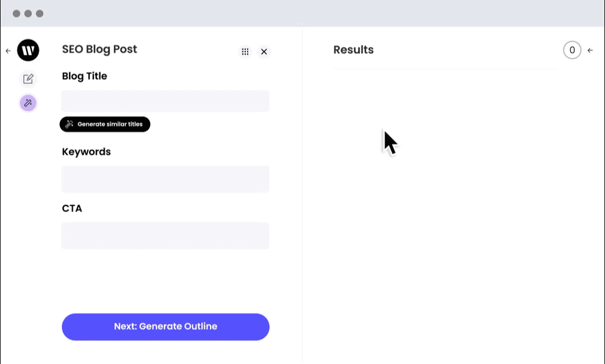Viewport: 605px width, 364px height.
Task: Select the purple magic wand sidebar icon
Action: coord(28,103)
